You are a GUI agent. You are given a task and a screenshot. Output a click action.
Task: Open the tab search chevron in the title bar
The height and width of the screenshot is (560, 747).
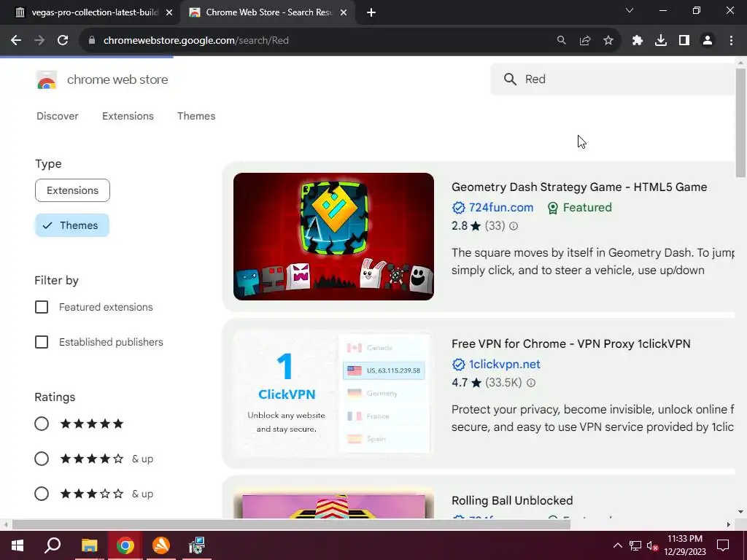630,10
